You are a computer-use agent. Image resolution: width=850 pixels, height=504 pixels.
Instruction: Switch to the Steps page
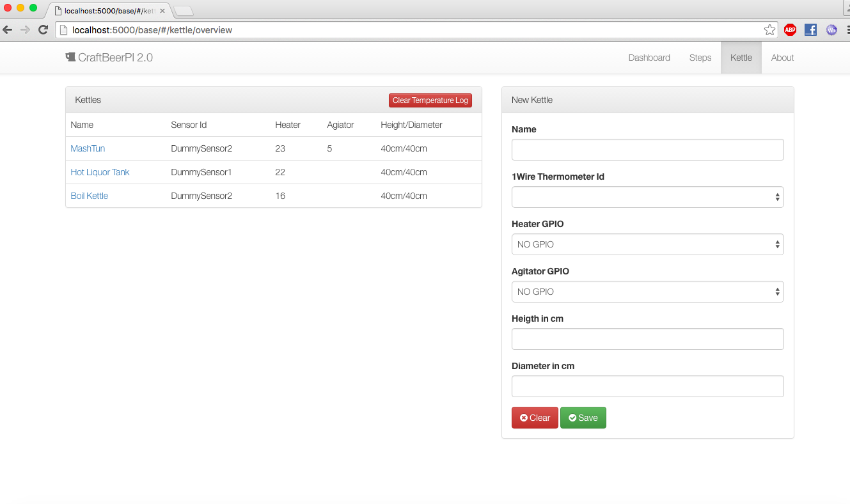700,58
